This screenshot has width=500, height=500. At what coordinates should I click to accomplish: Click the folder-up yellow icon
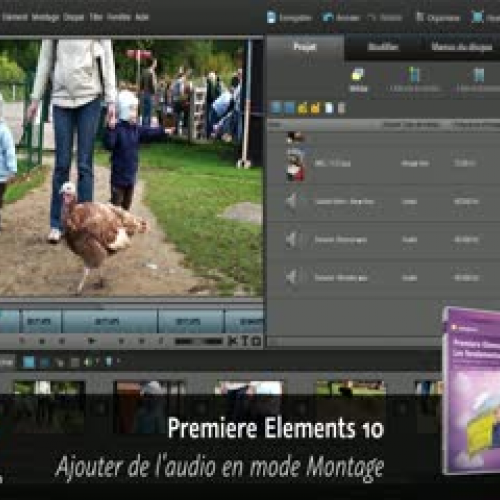tap(302, 108)
